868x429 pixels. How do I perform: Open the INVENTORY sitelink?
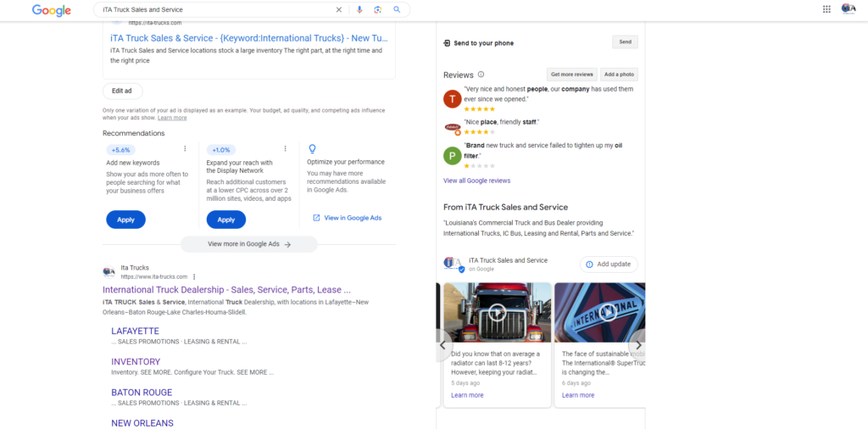tap(136, 361)
